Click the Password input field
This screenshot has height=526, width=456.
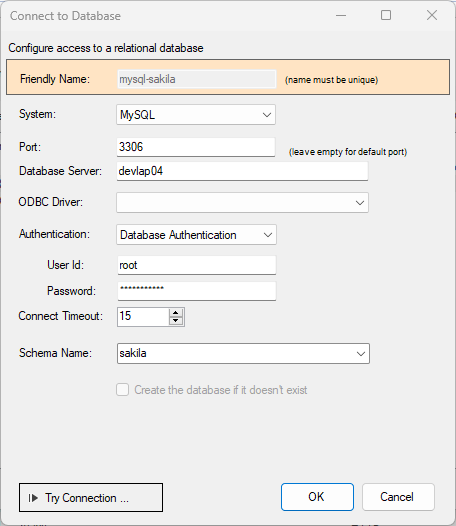(x=197, y=291)
